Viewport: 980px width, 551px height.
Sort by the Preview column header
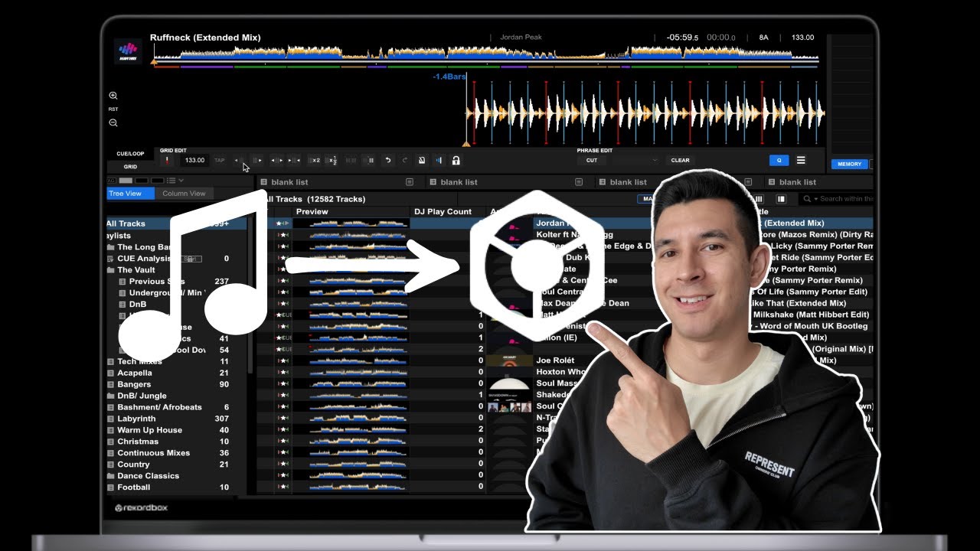(312, 211)
